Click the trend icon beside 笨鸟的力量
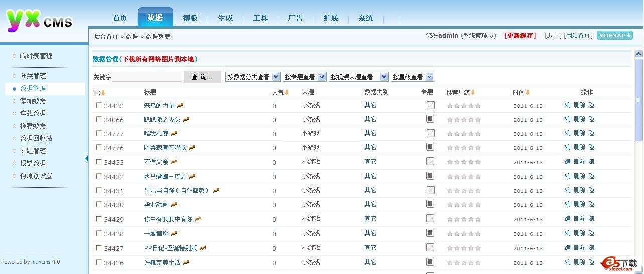The image size is (644, 274). [180, 106]
